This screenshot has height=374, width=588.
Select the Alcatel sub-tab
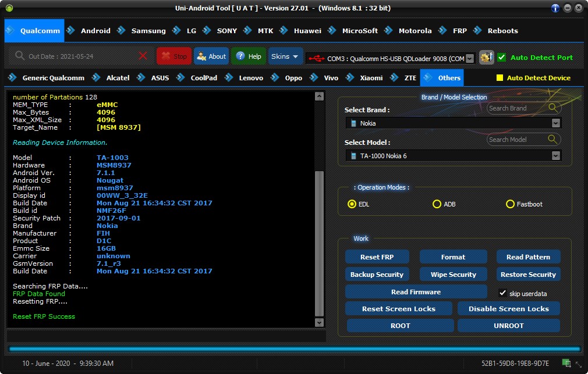pos(111,78)
